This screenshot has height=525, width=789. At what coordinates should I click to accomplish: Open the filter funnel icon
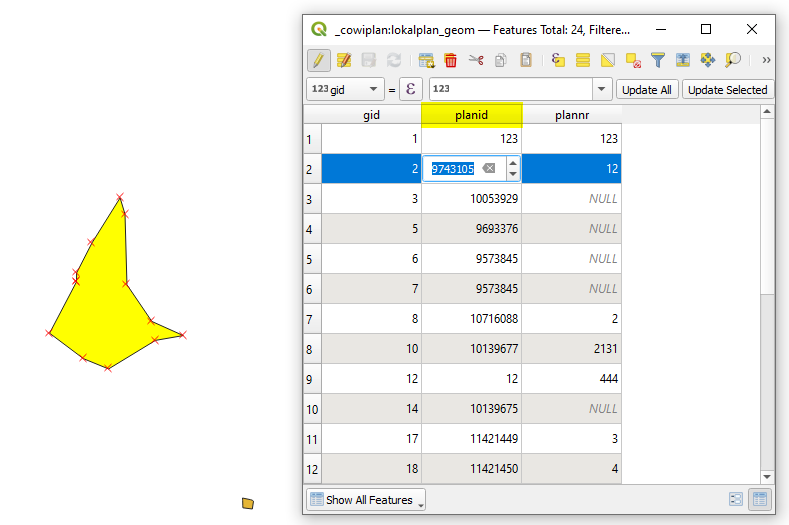click(x=658, y=60)
